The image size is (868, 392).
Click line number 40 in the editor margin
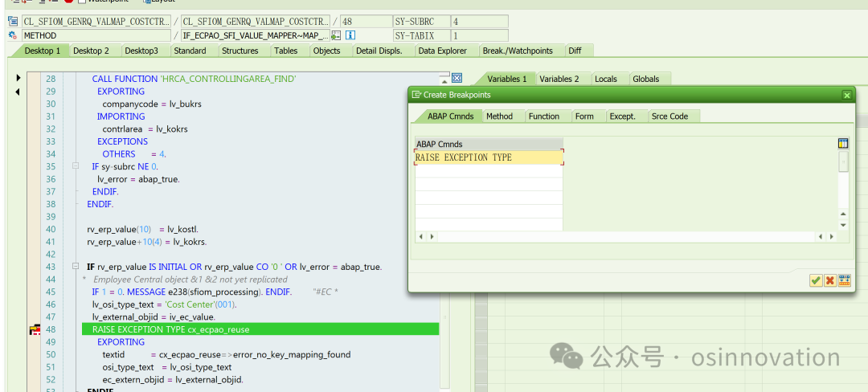coord(51,229)
